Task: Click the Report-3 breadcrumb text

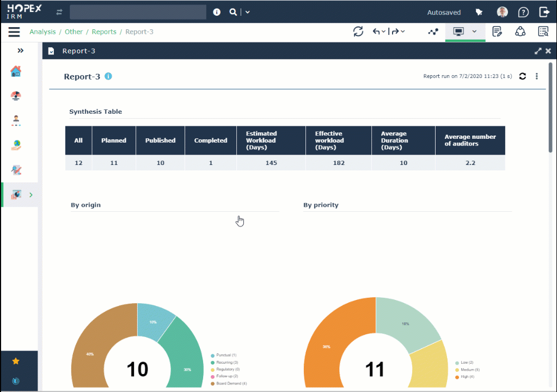Action: 139,32
